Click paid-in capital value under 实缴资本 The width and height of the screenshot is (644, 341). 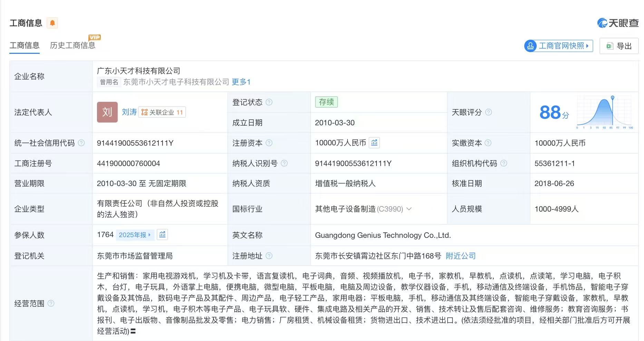click(560, 143)
